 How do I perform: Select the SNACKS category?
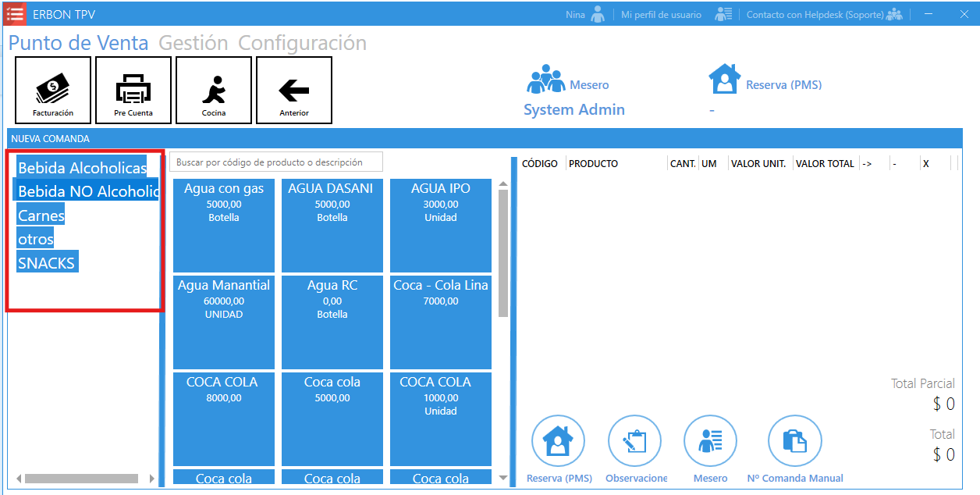click(x=47, y=263)
